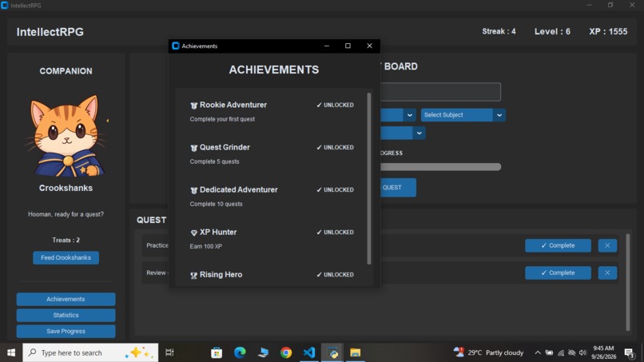This screenshot has height=362, width=644.
Task: Click 'Hooman, ready for a quest?' text
Action: point(66,214)
